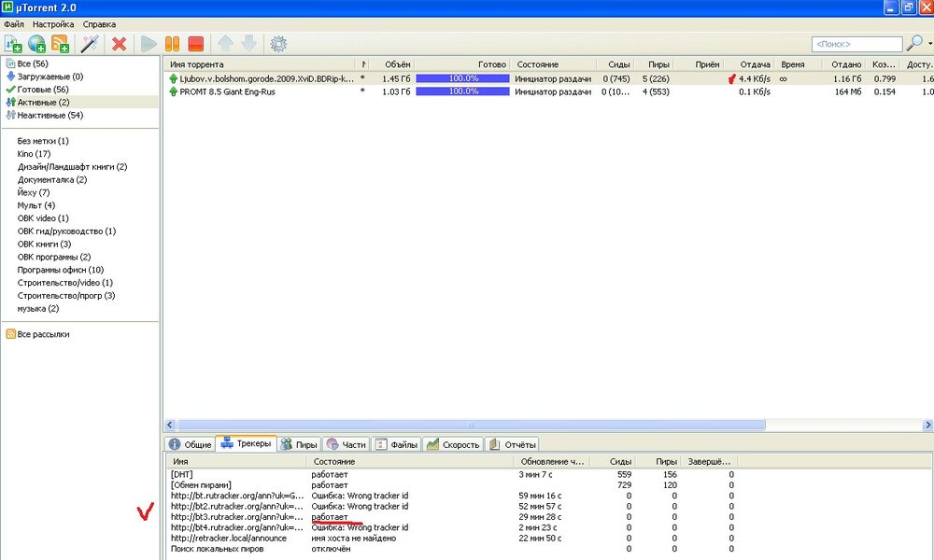Open the Add RSS Feed icon
This screenshot has width=934, height=560.
pyautogui.click(x=60, y=44)
